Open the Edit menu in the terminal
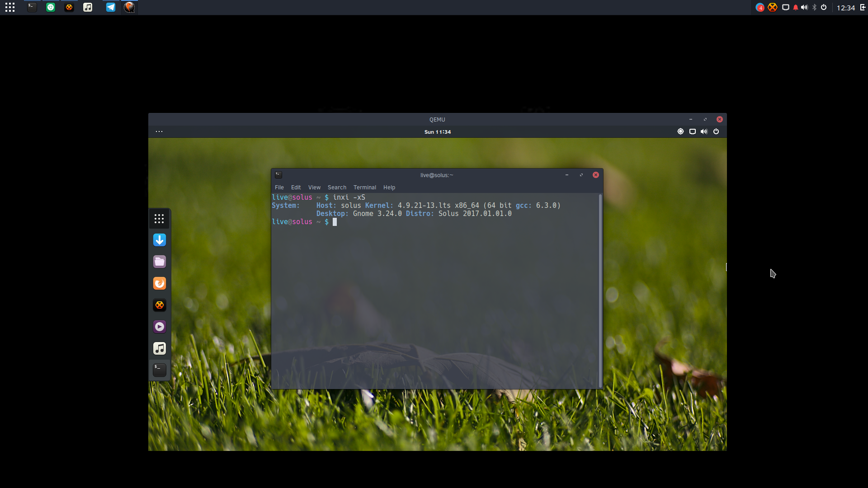This screenshot has width=868, height=488. pos(296,188)
